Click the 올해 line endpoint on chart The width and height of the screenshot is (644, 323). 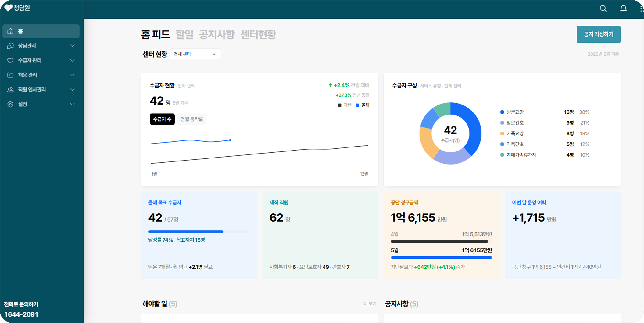pyautogui.click(x=230, y=140)
